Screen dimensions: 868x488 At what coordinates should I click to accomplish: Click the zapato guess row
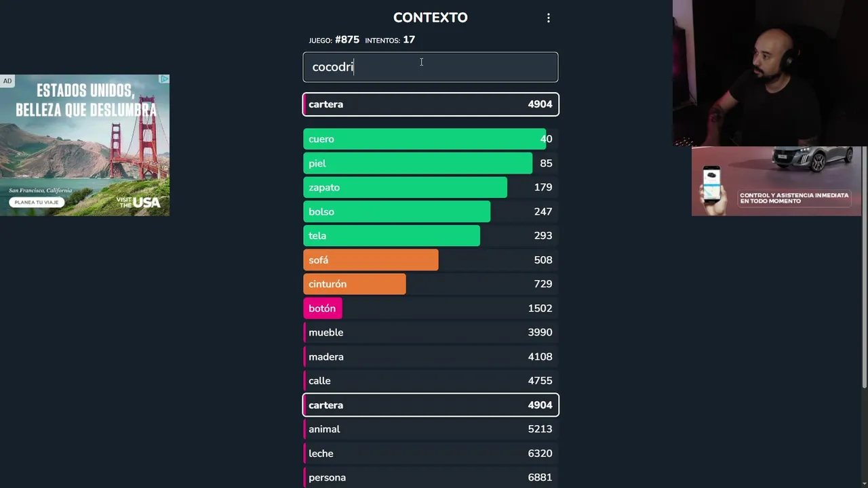(431, 188)
